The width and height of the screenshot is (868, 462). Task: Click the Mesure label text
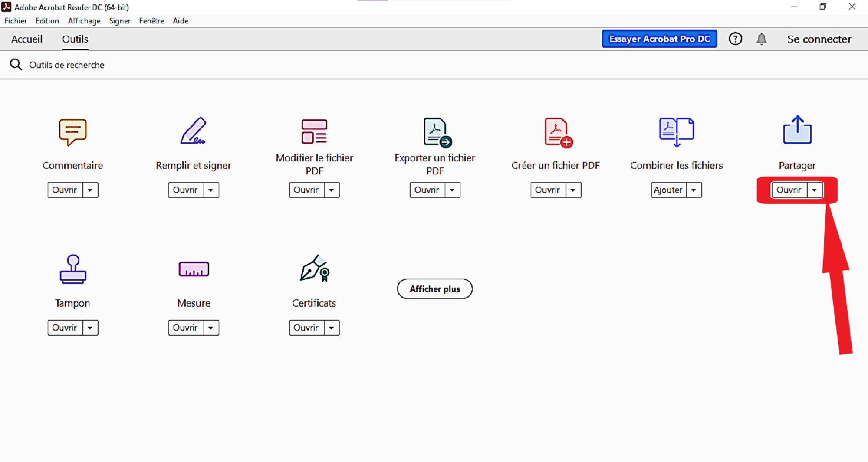coord(194,303)
